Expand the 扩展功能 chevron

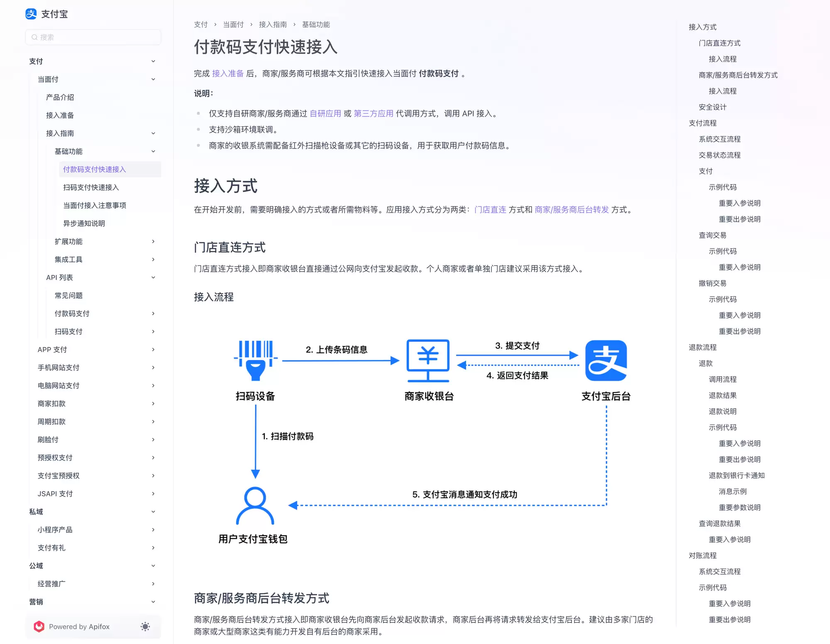coord(153,241)
